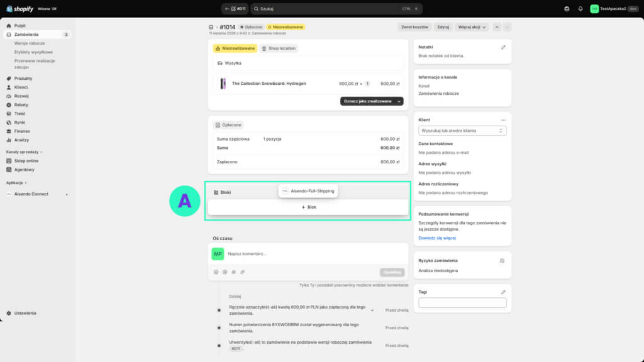
Task: Open the Shopify logo home
Action: click(19, 9)
